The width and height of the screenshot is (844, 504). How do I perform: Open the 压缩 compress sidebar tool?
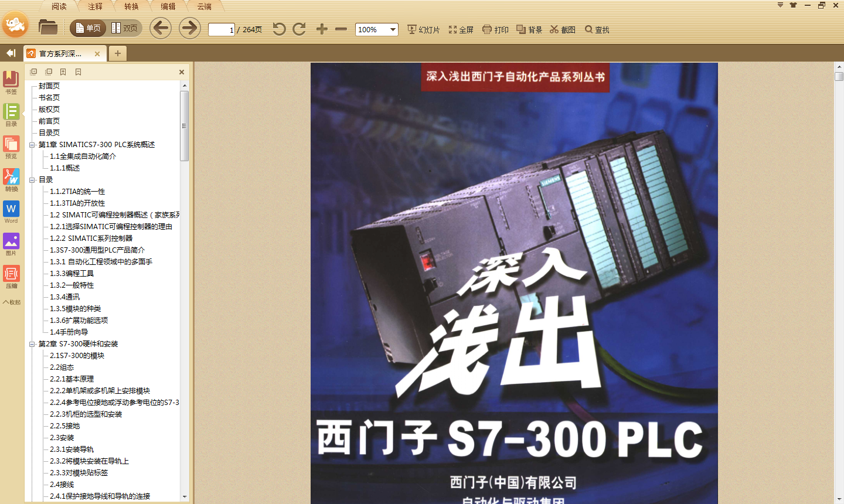point(11,277)
